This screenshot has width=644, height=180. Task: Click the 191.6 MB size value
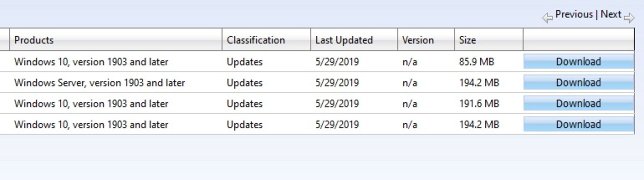pyautogui.click(x=479, y=104)
